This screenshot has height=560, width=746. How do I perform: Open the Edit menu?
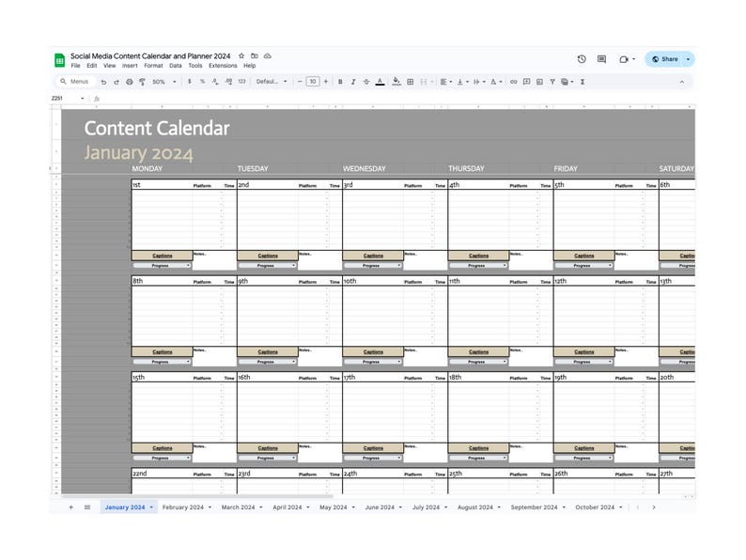pyautogui.click(x=92, y=66)
